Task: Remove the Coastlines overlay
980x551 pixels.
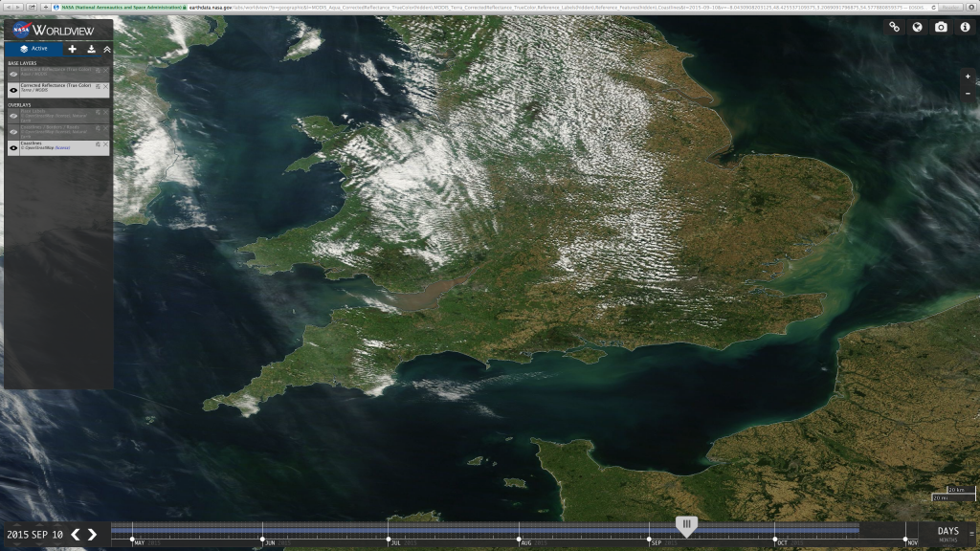Action: (105, 144)
